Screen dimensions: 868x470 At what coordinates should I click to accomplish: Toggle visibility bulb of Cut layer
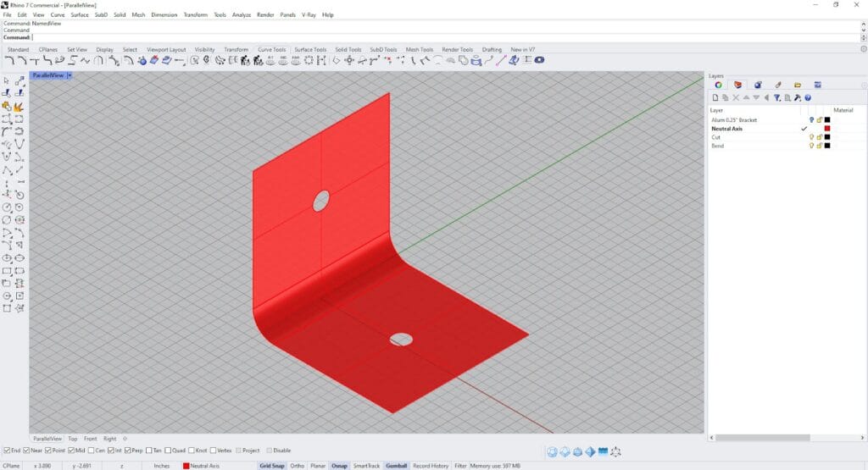pyautogui.click(x=811, y=137)
